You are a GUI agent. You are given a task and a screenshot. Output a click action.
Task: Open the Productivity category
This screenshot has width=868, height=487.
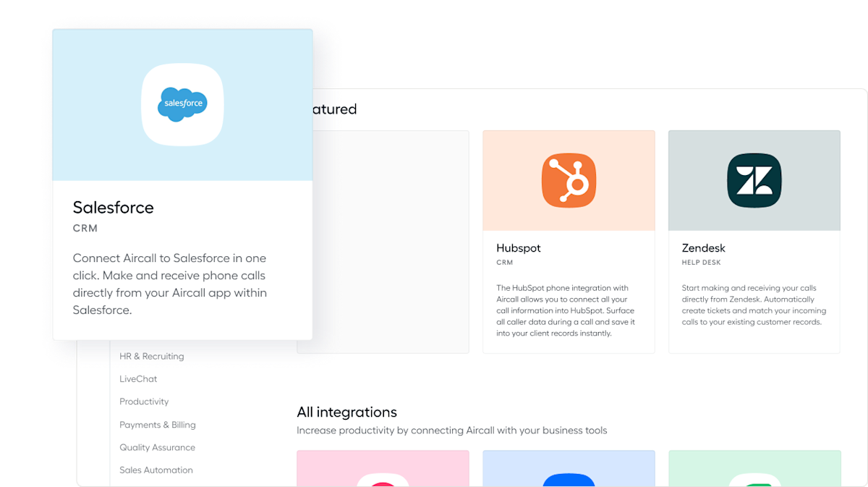pos(144,402)
